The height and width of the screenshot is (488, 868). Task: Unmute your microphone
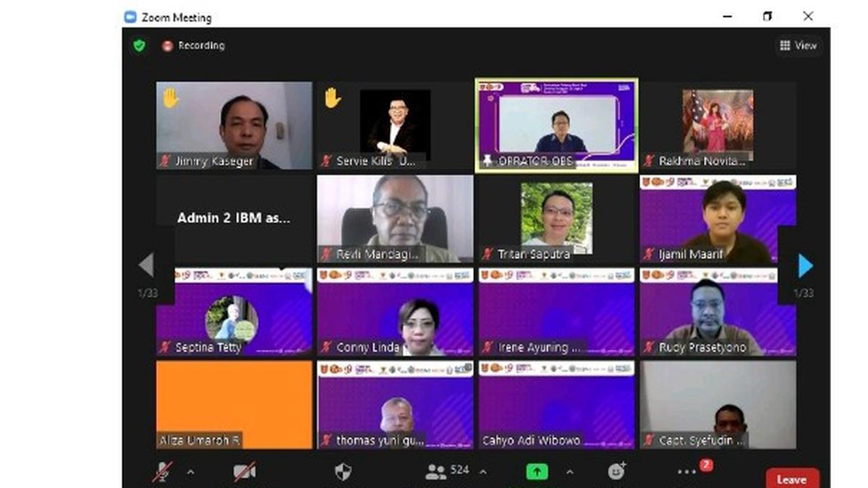click(x=162, y=470)
